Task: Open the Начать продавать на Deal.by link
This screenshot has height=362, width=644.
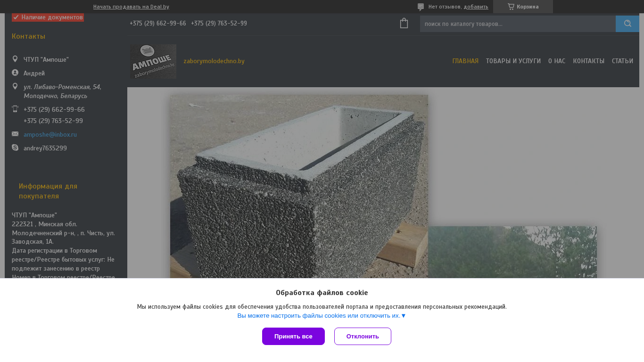Action: pos(131,7)
